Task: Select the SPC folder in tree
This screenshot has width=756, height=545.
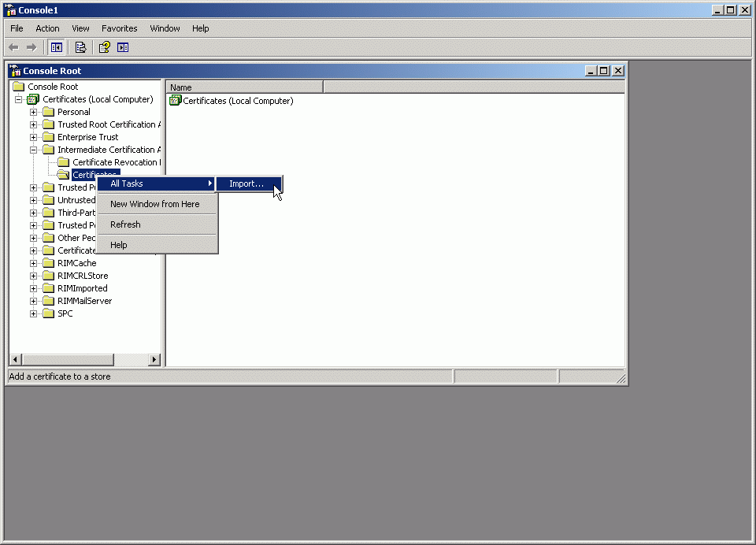Action: click(x=65, y=313)
